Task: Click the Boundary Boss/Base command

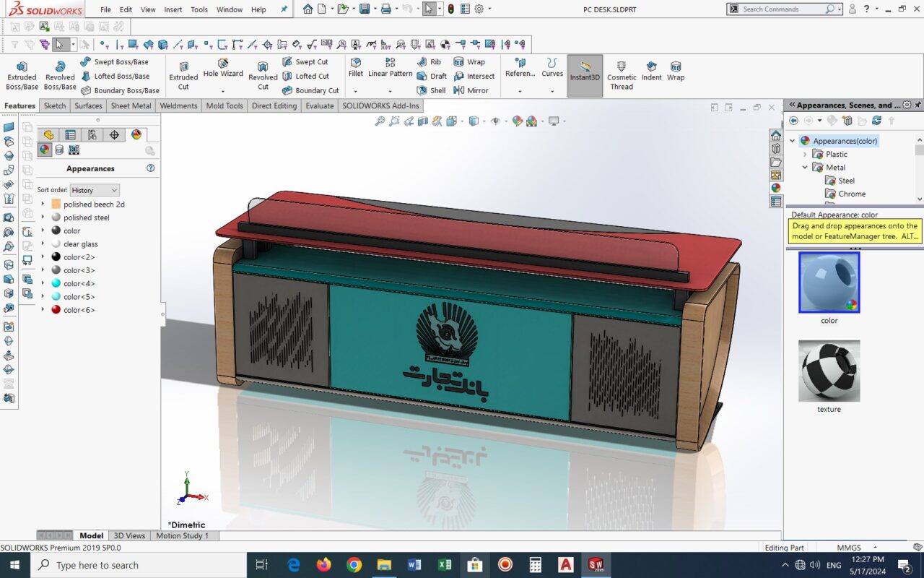Action: (120, 90)
